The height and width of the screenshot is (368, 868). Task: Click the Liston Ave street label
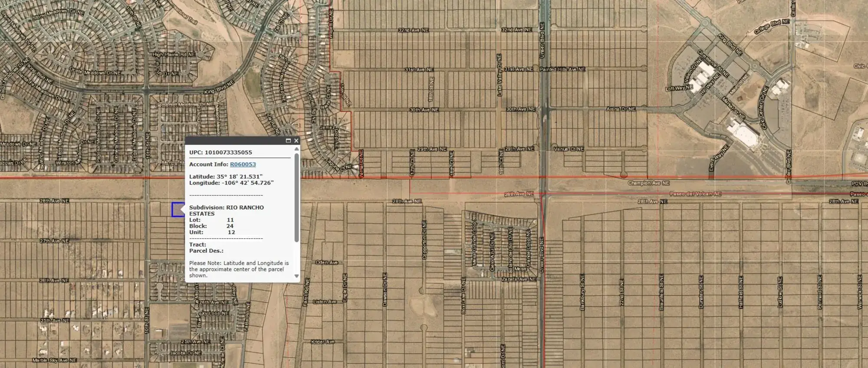point(325,302)
